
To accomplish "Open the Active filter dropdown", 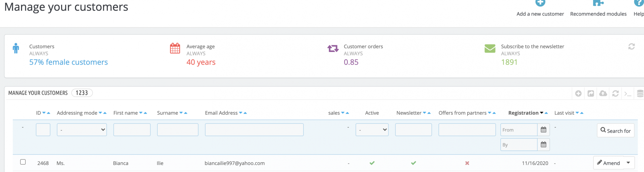I will tap(372, 130).
